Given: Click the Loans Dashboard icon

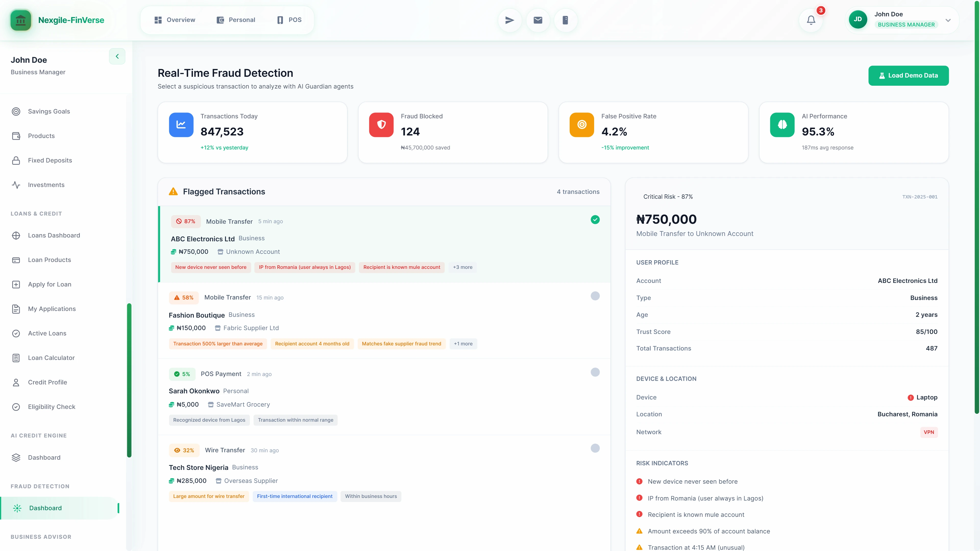Looking at the screenshot, I should click(16, 235).
